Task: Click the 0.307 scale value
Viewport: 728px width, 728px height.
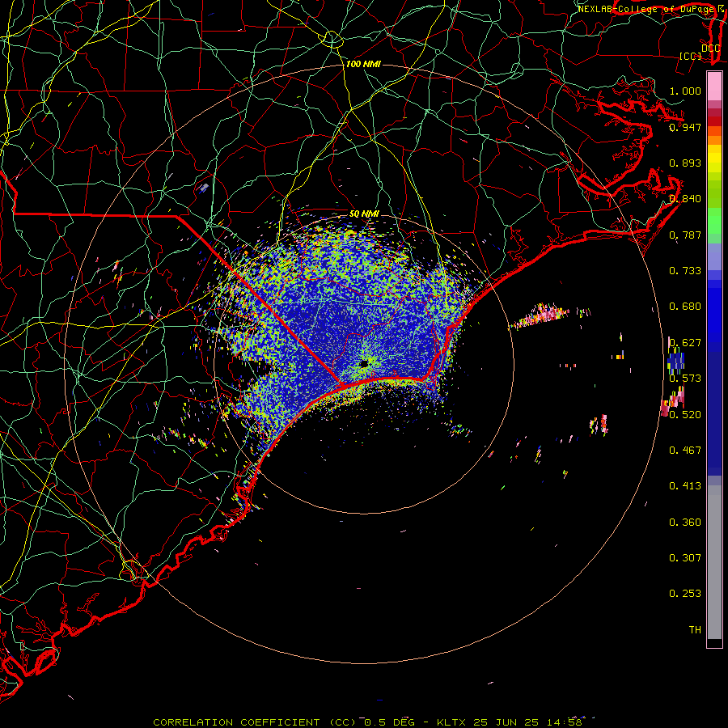Action: tap(685, 557)
